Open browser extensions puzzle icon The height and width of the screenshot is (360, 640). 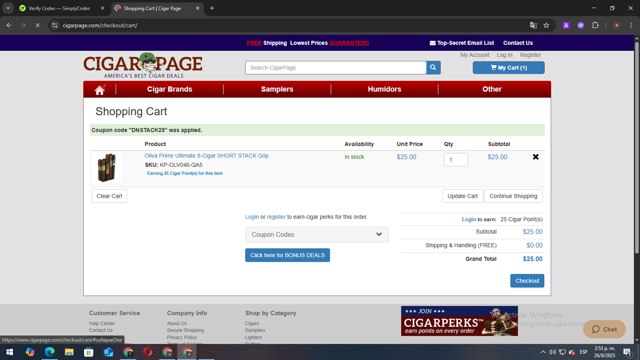point(595,25)
